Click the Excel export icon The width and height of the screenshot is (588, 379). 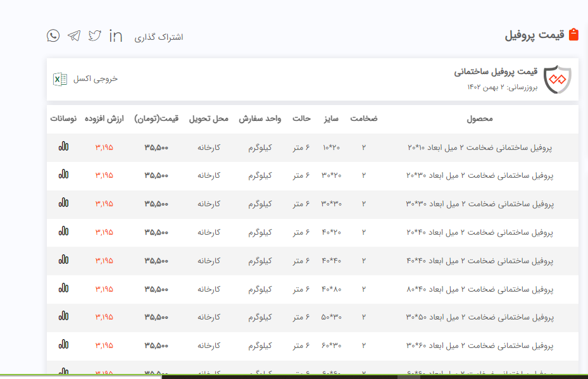tap(60, 79)
